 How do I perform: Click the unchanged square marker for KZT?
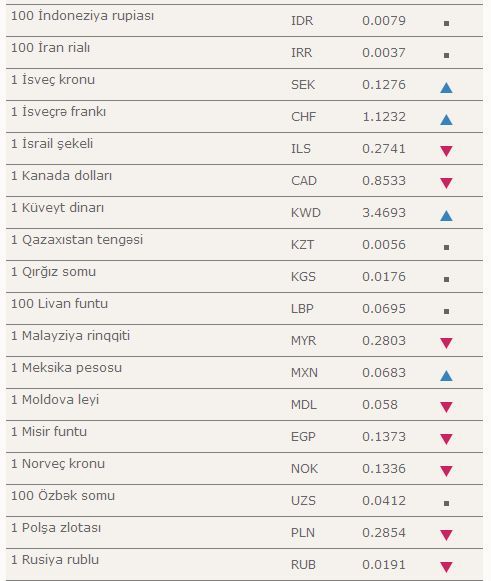447,247
